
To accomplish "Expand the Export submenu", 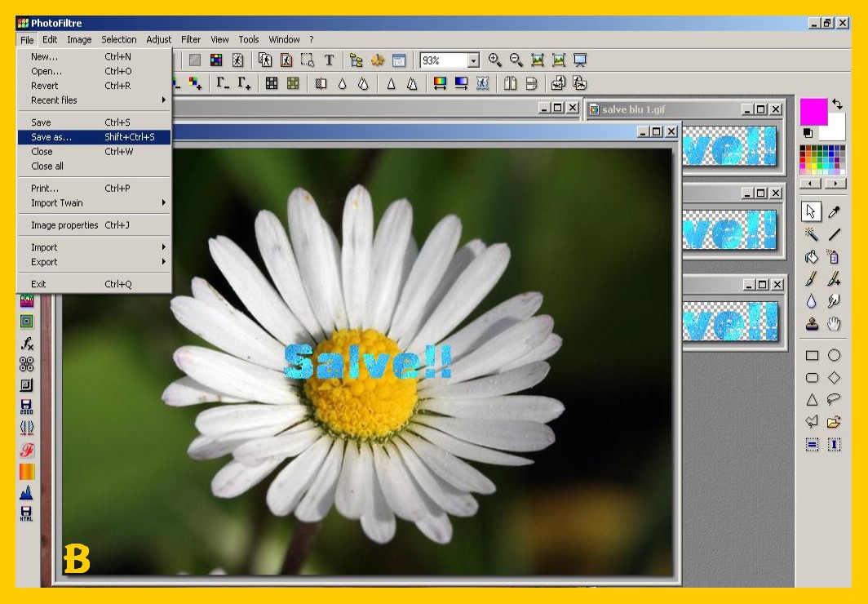I will 94,262.
